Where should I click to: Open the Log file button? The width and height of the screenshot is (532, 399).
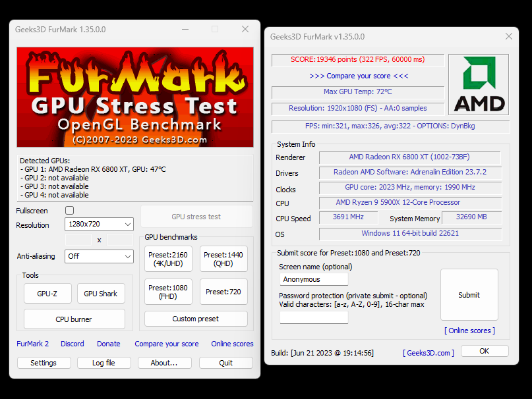click(103, 363)
